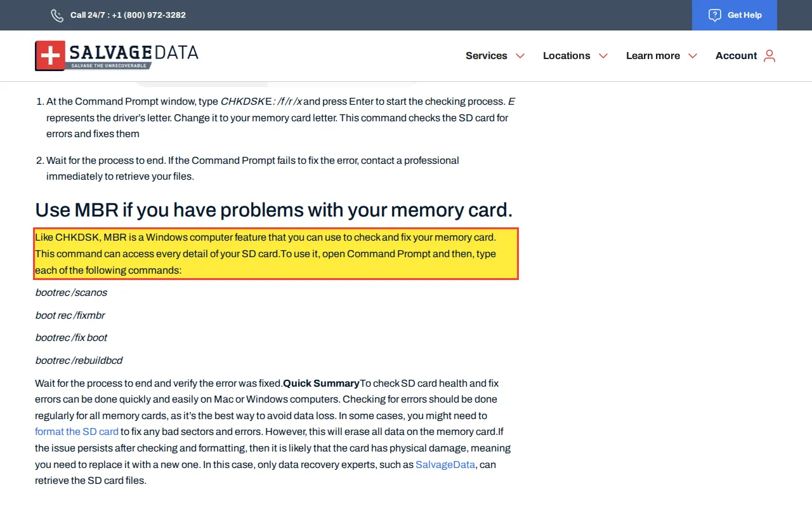This screenshot has width=812, height=508.
Task: Open the Services menu
Action: tap(486, 56)
